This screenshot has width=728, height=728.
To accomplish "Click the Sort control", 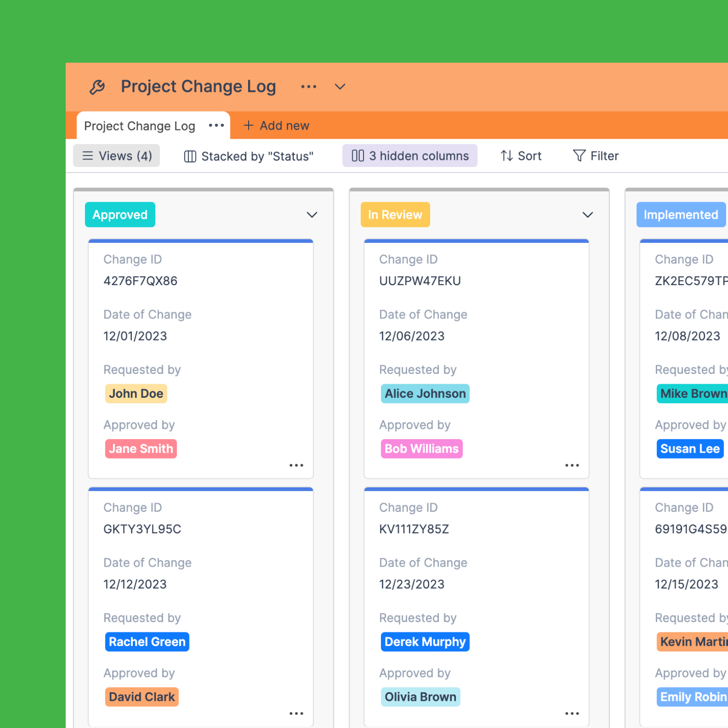I will [521, 156].
